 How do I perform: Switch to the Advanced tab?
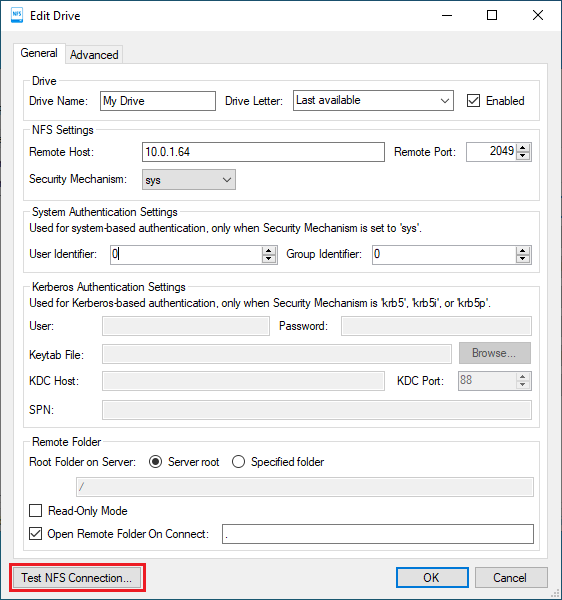point(94,55)
